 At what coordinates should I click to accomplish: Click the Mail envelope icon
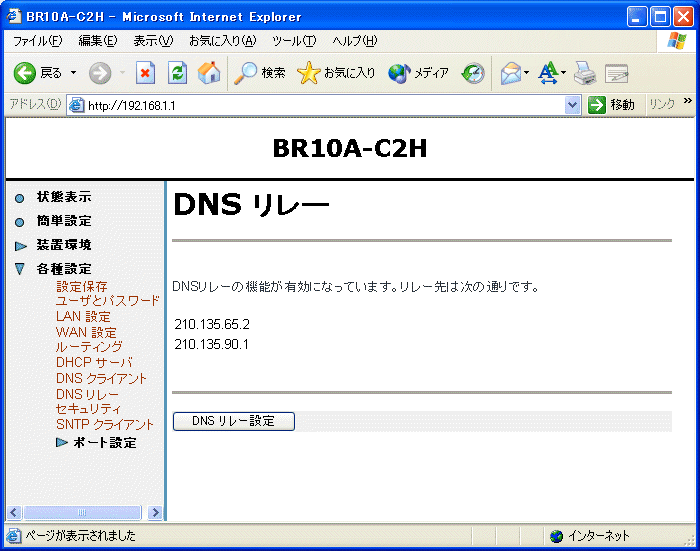511,73
